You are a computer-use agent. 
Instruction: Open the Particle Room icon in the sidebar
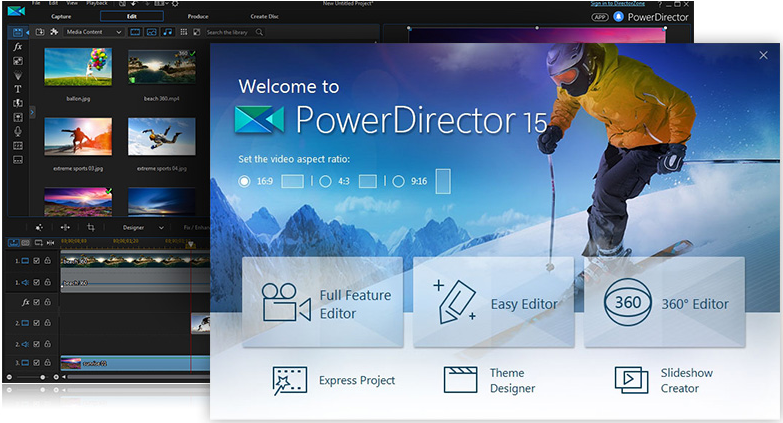tap(17, 75)
